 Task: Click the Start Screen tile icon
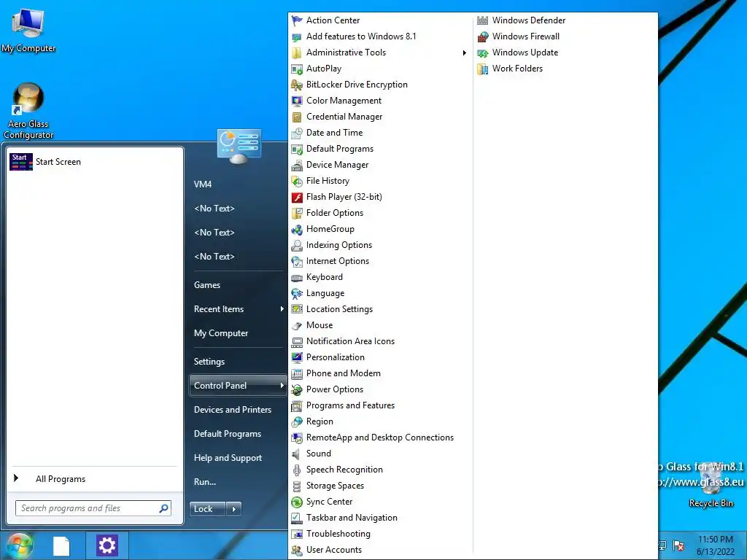point(21,162)
